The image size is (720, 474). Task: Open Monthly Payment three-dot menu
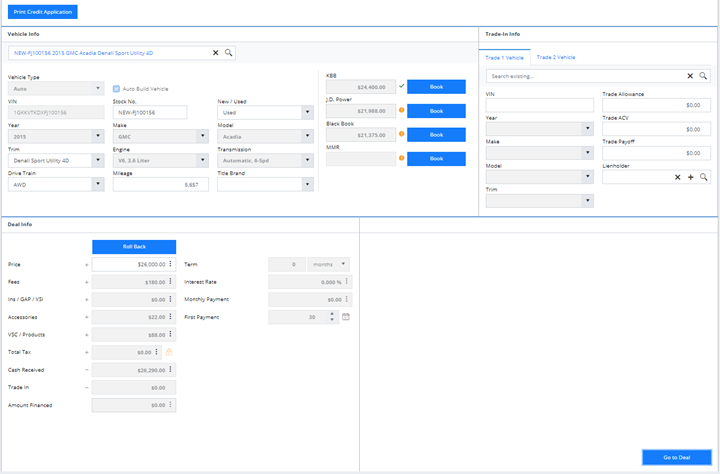(x=347, y=299)
